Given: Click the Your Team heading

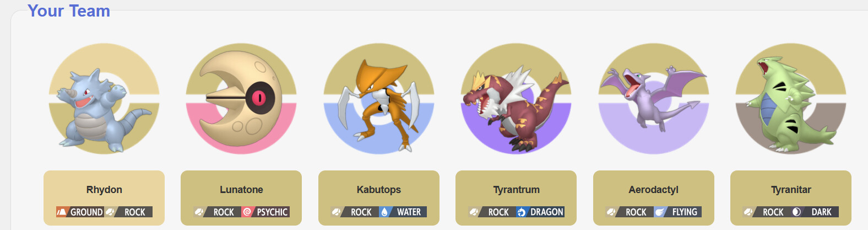Looking at the screenshot, I should coord(69,10).
